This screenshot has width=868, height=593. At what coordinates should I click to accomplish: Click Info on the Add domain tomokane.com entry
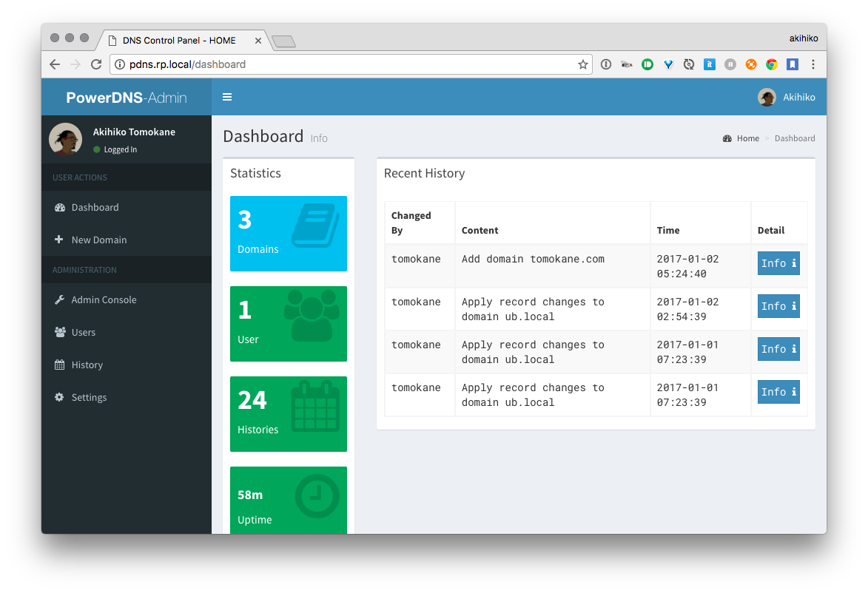778,263
